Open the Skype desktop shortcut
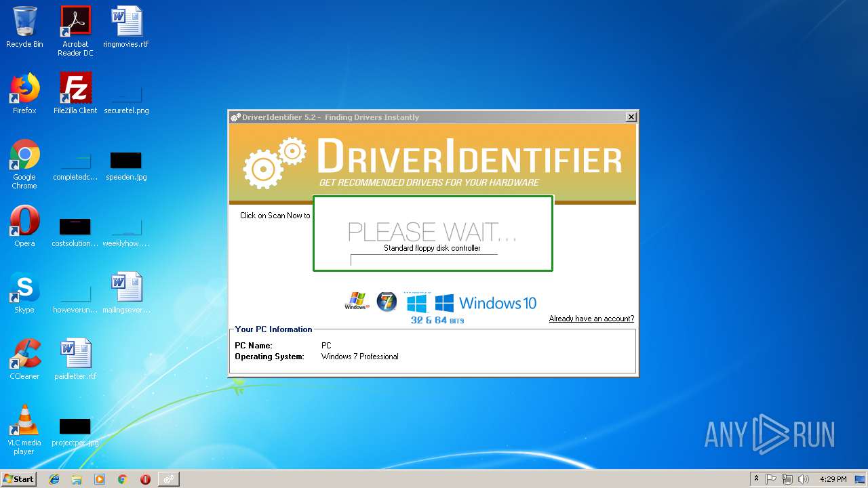 (24, 293)
